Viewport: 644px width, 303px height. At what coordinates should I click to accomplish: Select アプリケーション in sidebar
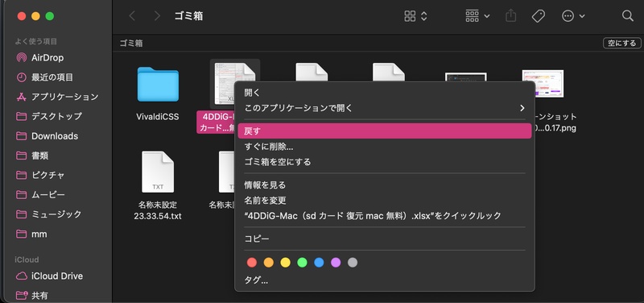57,97
